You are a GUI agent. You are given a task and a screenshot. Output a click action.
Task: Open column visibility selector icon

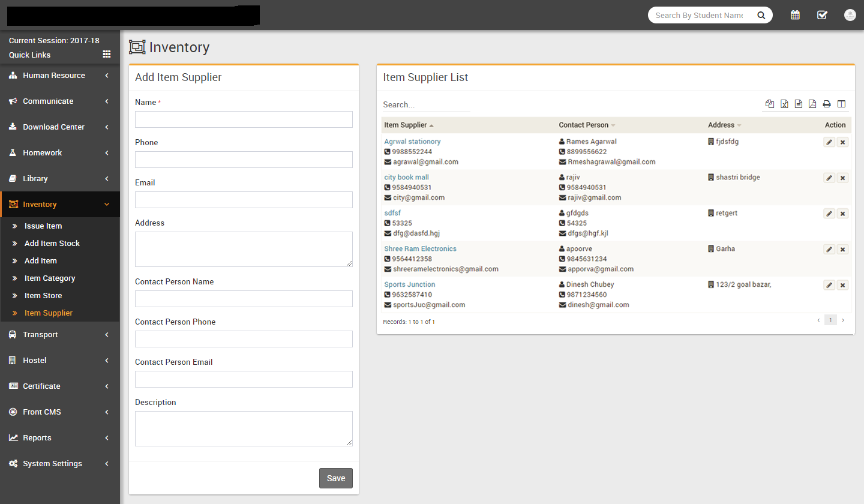tap(841, 104)
